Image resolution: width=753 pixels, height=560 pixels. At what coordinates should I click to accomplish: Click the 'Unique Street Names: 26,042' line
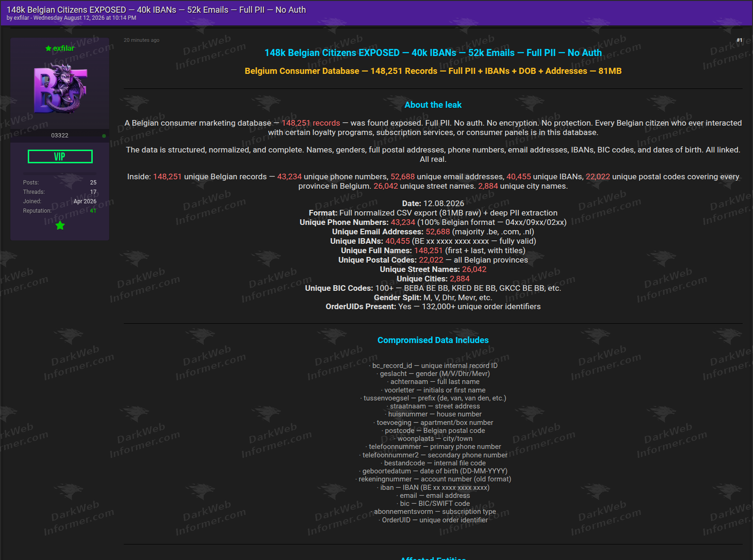433,270
